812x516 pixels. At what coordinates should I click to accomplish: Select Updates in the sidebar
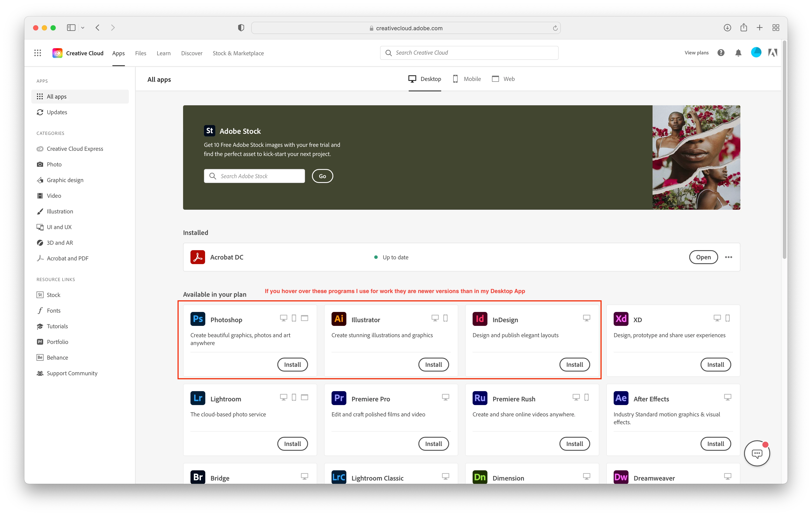click(x=57, y=112)
